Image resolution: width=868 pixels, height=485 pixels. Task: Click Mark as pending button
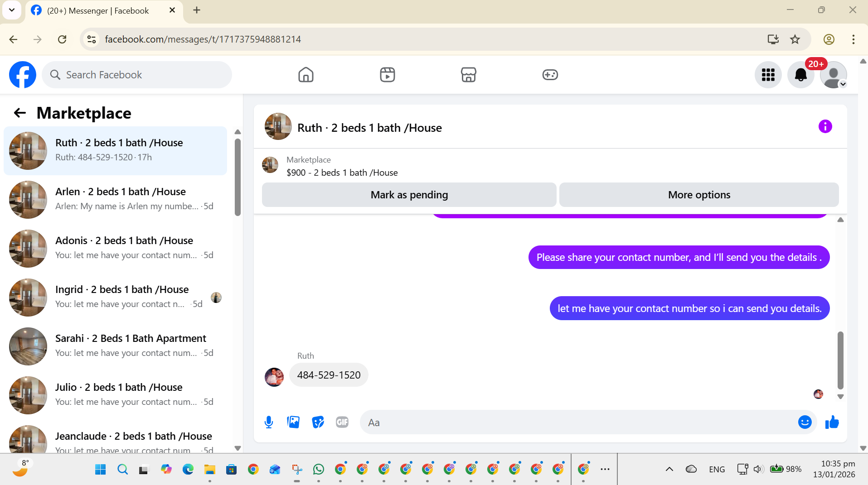click(409, 195)
